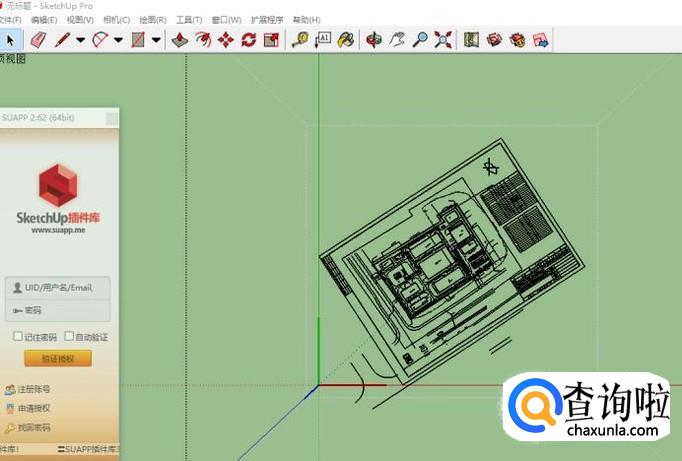This screenshot has width=682, height=461.
Task: Open the 帮助(H) menu
Action: [307, 20]
